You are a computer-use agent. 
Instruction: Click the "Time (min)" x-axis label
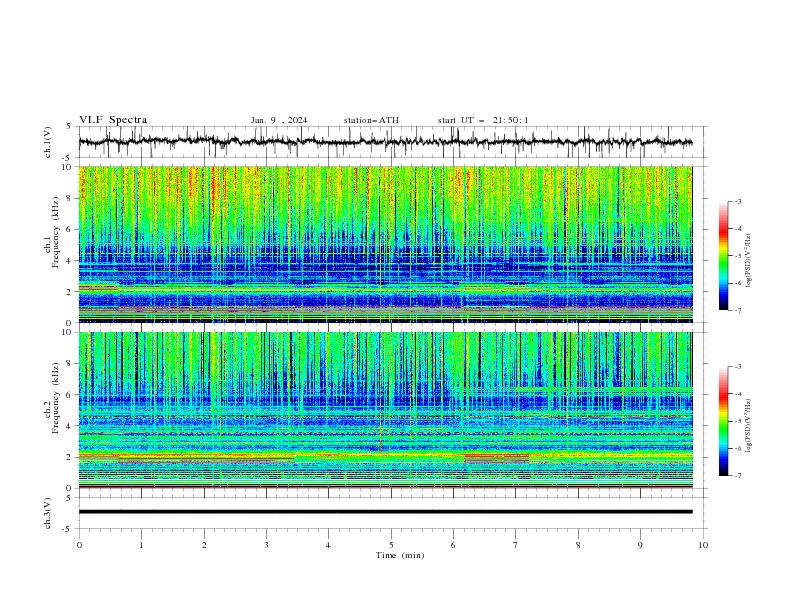[400, 555]
